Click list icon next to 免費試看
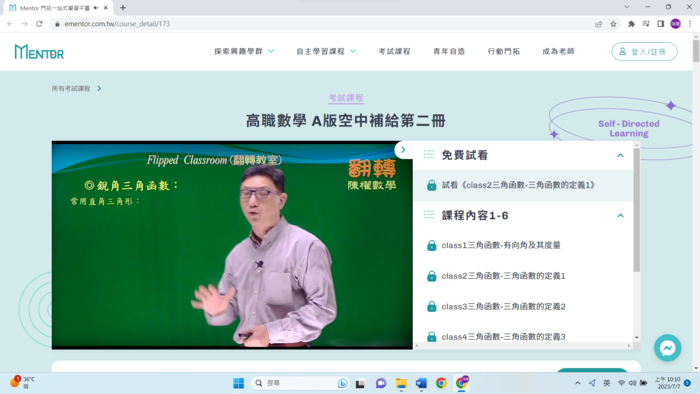The height and width of the screenshot is (394, 700). (429, 154)
